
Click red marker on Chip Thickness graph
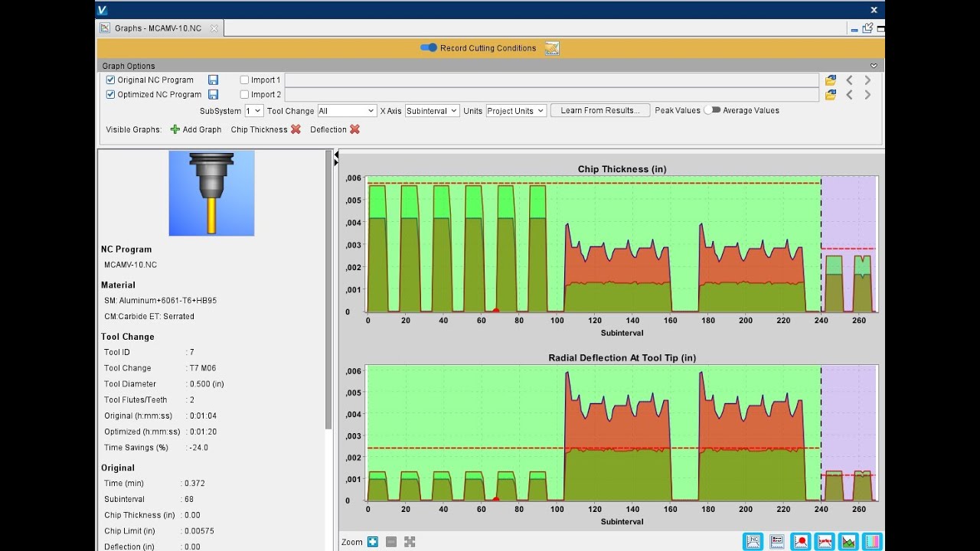(x=496, y=311)
